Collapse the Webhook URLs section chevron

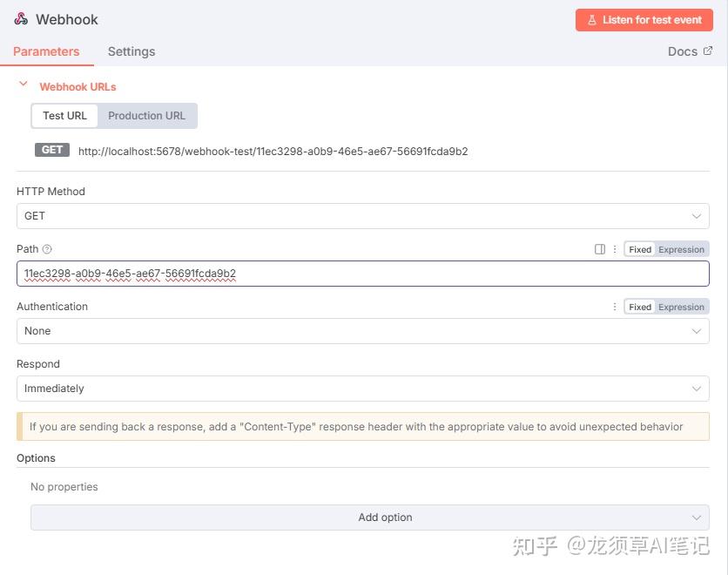pos(23,84)
